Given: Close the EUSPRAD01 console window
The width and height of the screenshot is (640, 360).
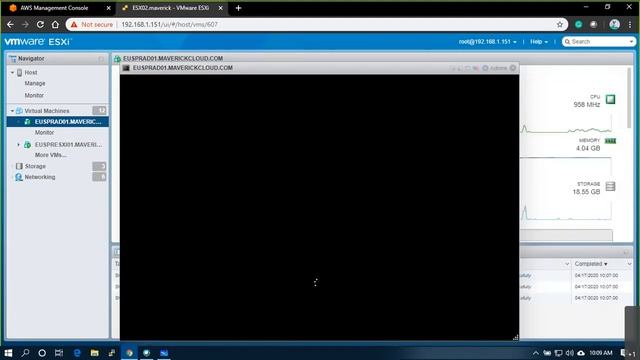Looking at the screenshot, I should (513, 68).
